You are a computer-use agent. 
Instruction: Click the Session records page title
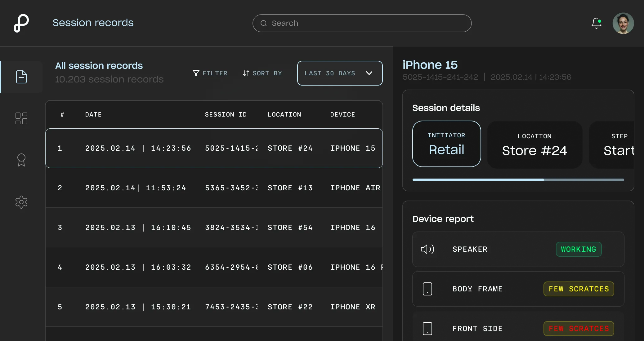(93, 23)
